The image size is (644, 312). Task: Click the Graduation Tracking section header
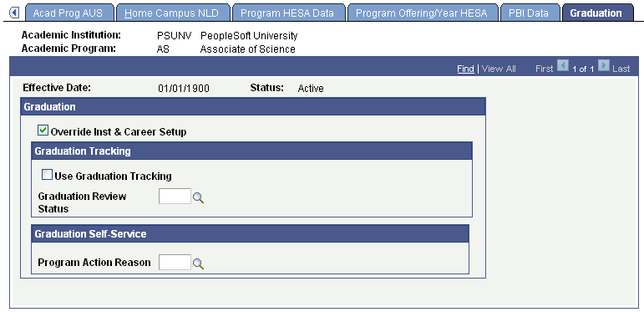251,151
